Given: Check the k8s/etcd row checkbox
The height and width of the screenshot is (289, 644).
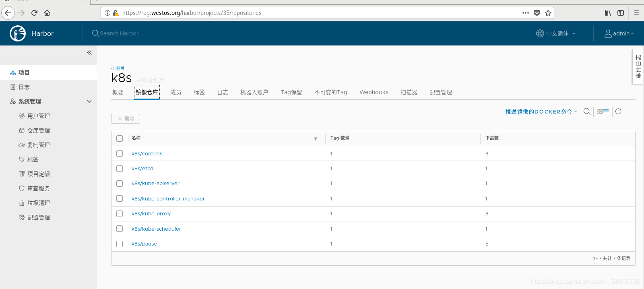Looking at the screenshot, I should tap(120, 169).
